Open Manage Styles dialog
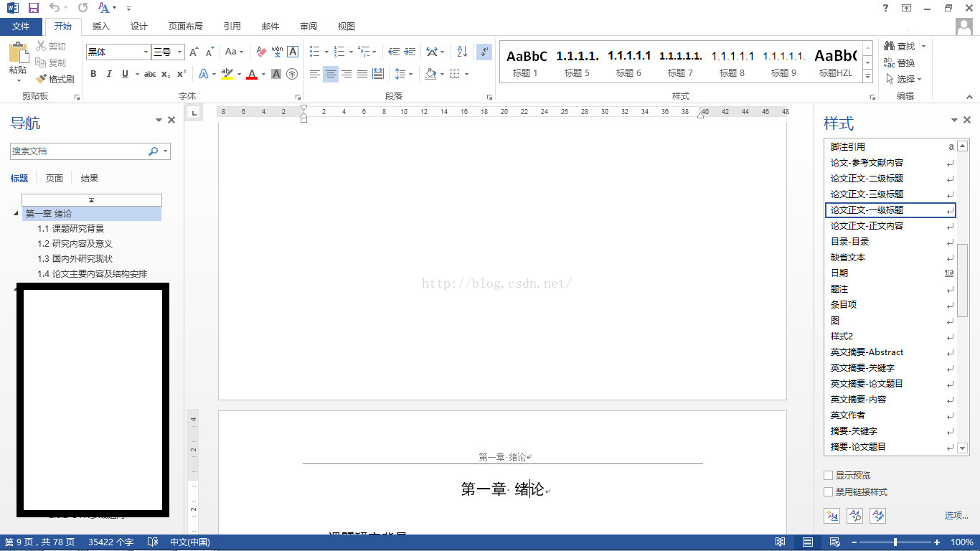Viewport: 980px width, 551px height. point(878,515)
